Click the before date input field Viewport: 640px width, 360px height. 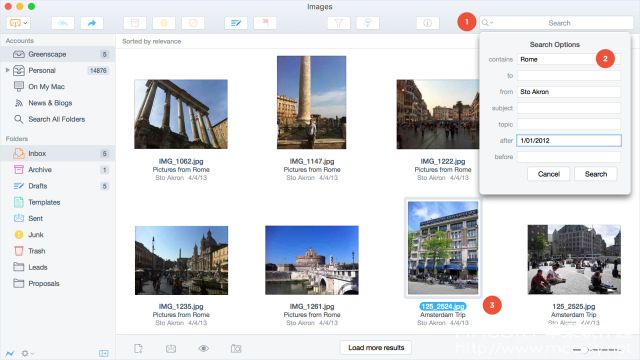click(x=569, y=157)
